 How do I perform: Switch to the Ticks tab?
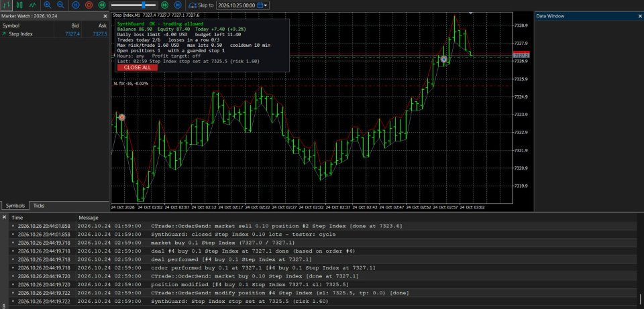click(x=39, y=206)
